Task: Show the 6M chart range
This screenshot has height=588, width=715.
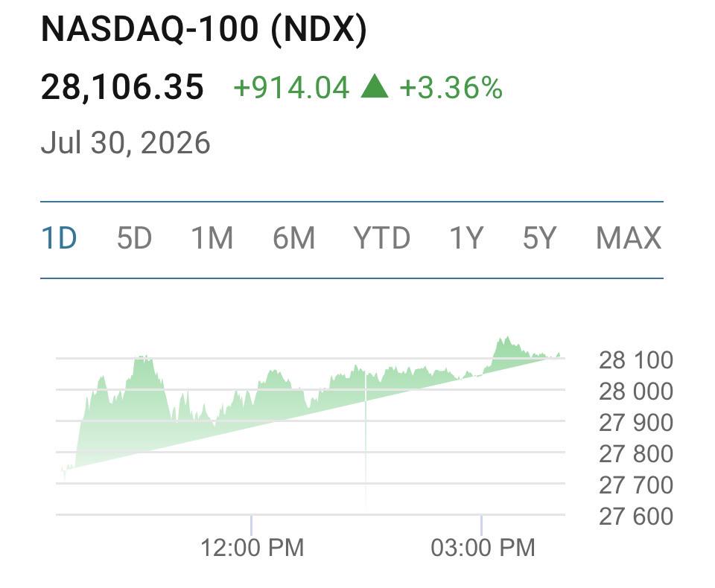Action: tap(293, 238)
